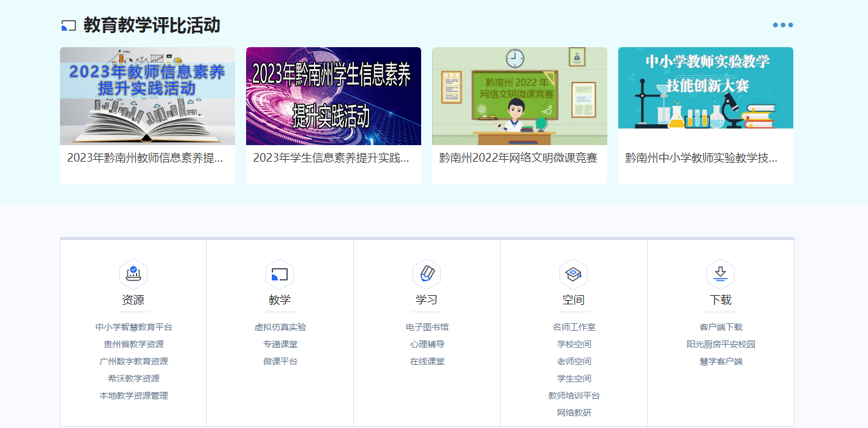Select the 教学 category title
Image resolution: width=868 pixels, height=428 pixels.
coord(280,300)
